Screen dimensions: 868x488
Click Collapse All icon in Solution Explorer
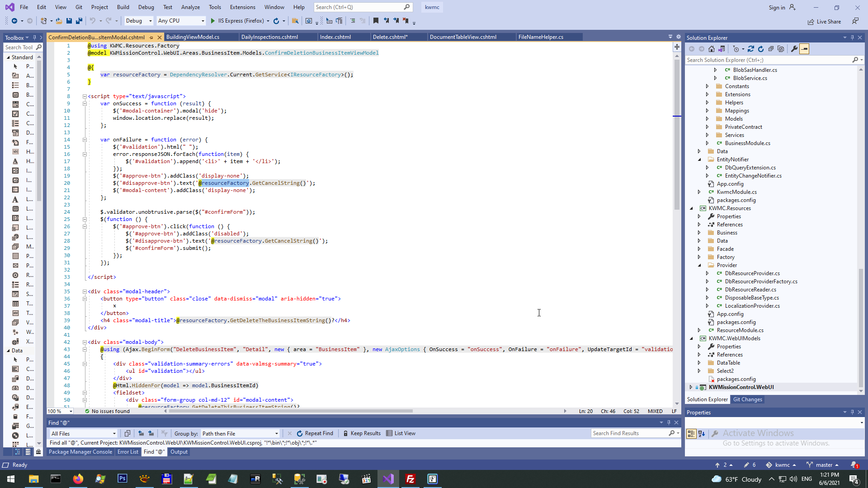coord(771,49)
